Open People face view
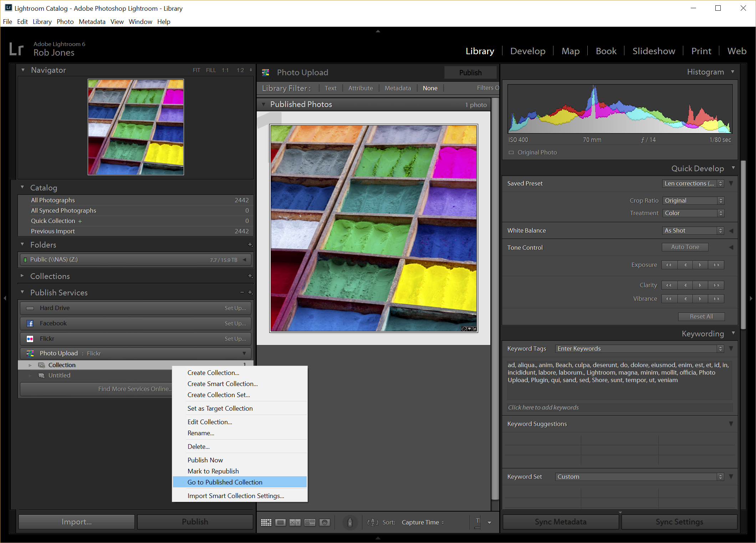756x543 pixels. [x=325, y=522]
